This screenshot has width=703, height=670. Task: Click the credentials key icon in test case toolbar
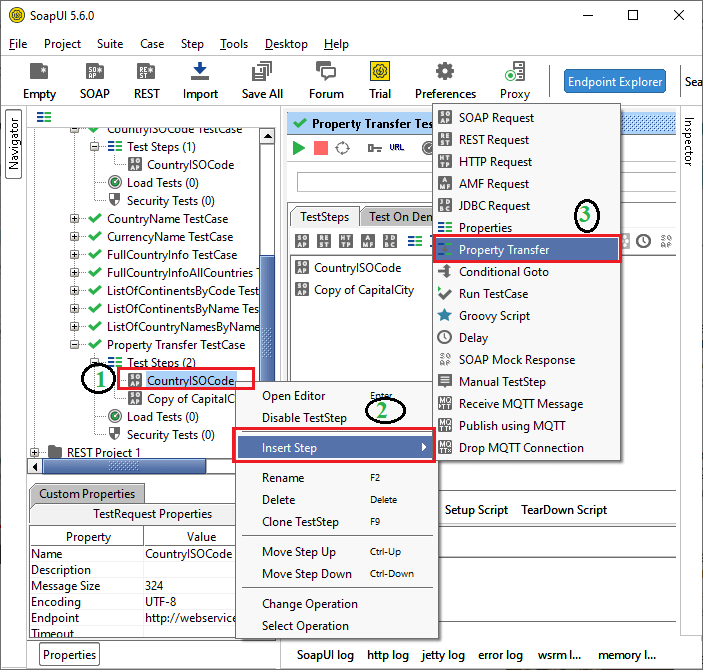pyautogui.click(x=374, y=148)
